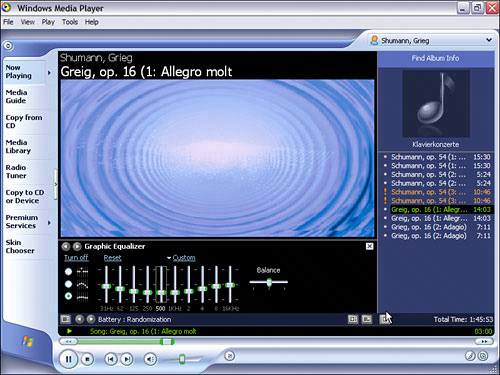
Task: Skip to the previous track
Action: (x=111, y=359)
